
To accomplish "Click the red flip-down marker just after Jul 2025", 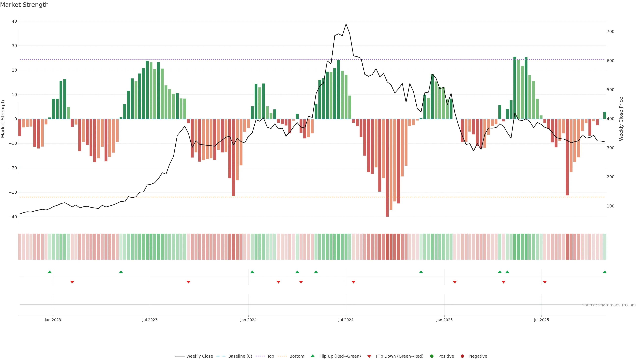I will tap(545, 282).
